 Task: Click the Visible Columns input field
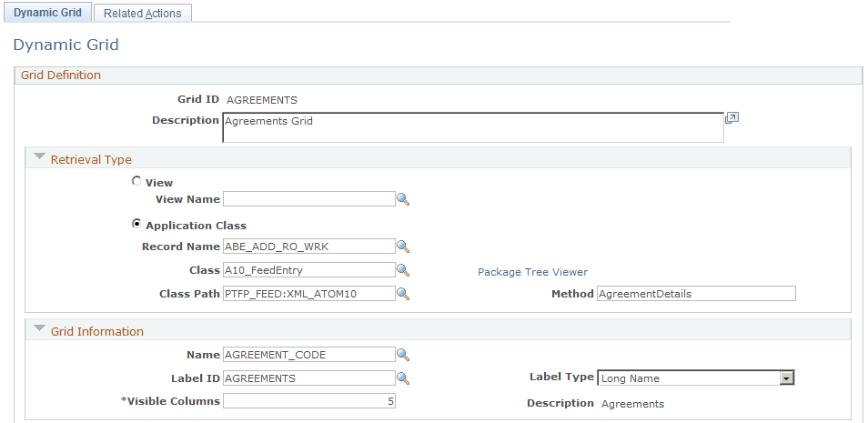coord(309,401)
